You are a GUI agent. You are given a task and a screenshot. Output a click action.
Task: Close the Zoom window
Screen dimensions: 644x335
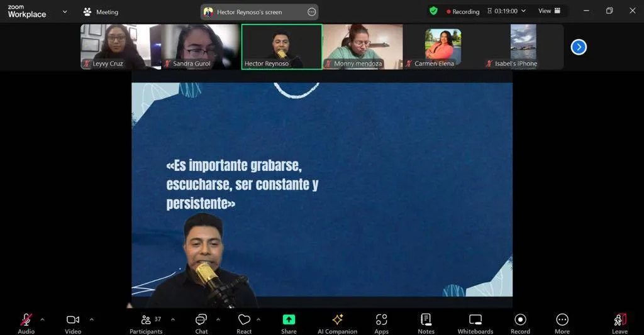(x=633, y=11)
